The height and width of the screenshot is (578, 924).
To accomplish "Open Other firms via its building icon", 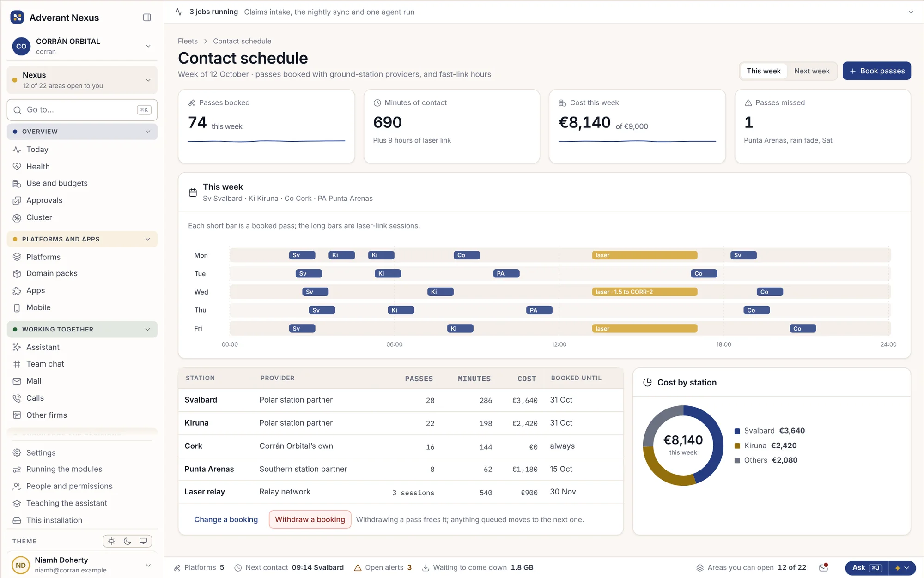I will click(17, 415).
